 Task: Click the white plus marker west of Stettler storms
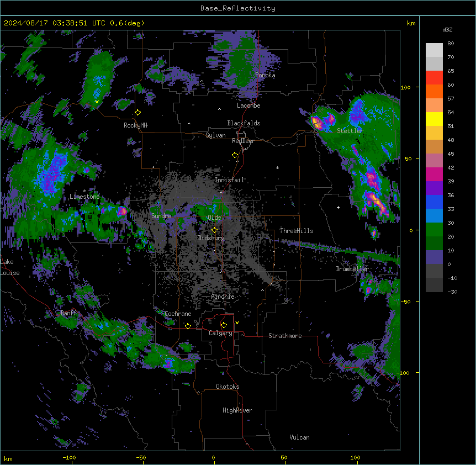coord(338,207)
